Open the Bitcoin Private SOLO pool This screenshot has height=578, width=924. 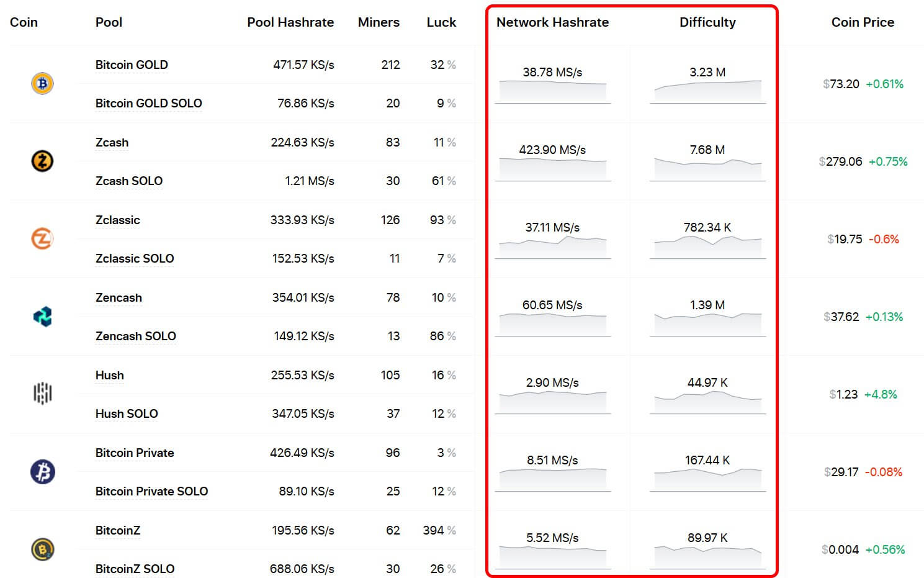click(151, 491)
